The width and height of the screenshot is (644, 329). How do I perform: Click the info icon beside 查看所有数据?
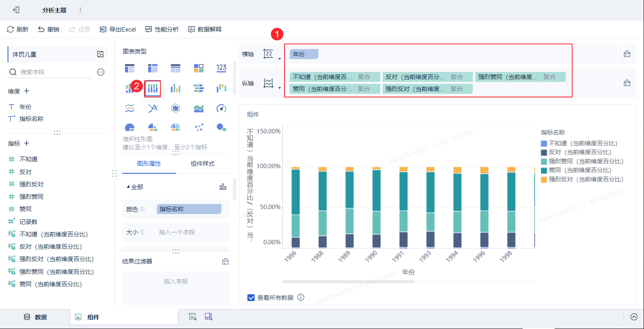(x=301, y=297)
